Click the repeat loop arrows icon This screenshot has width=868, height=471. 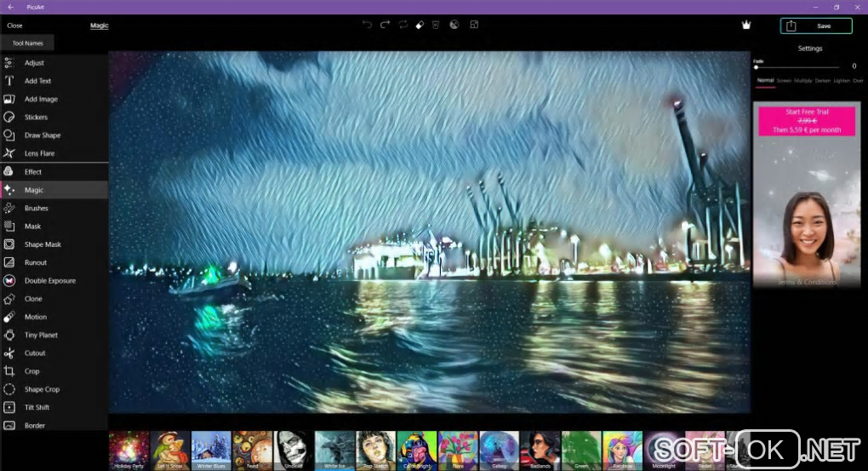coord(403,25)
